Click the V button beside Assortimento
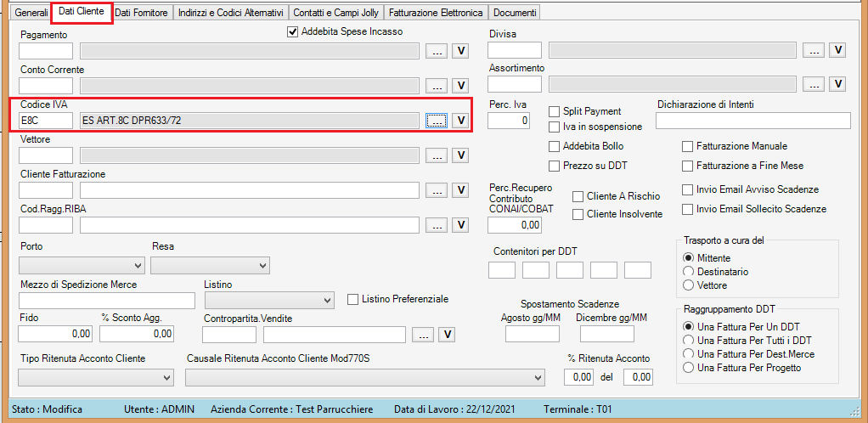The width and height of the screenshot is (868, 423). tap(837, 84)
